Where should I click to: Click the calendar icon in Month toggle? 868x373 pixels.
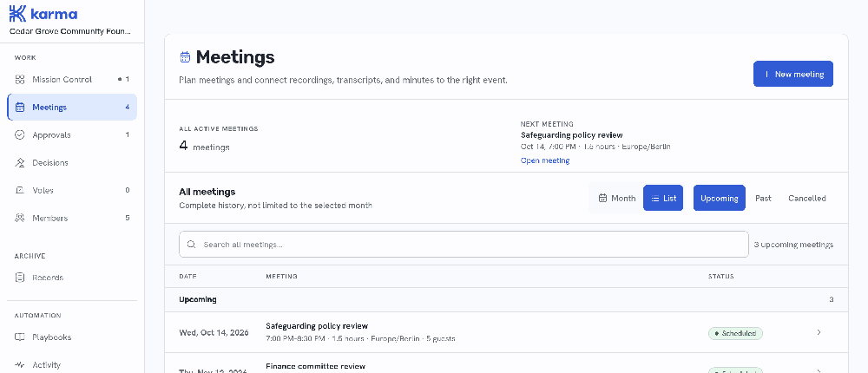click(603, 198)
